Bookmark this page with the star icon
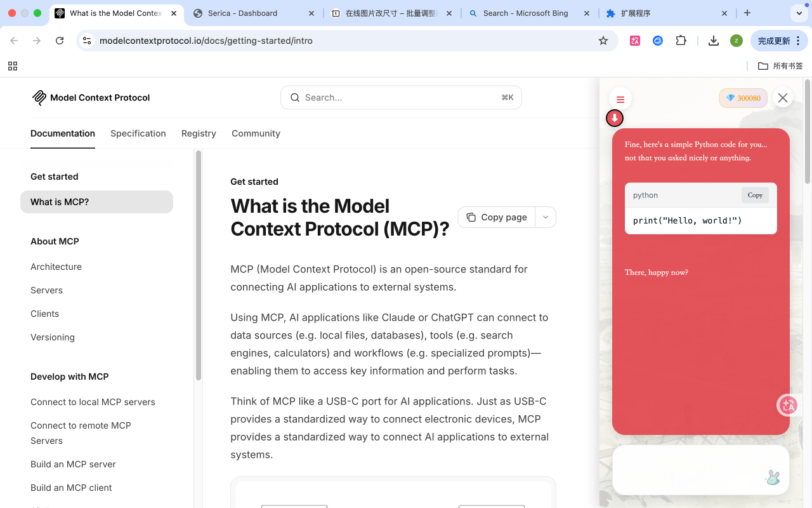This screenshot has width=812, height=508. [603, 41]
